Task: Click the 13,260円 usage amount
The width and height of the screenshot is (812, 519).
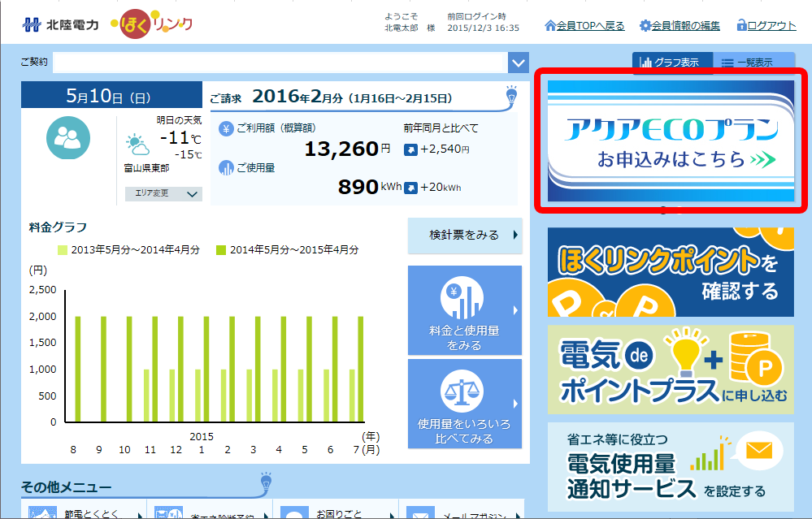Action: click(347, 149)
